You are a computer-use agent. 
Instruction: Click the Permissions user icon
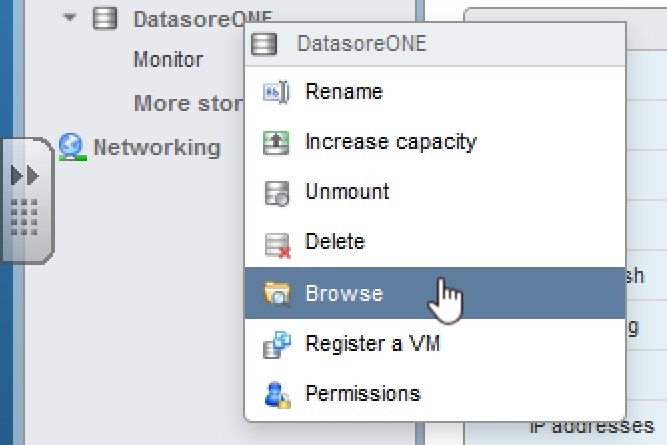click(275, 394)
